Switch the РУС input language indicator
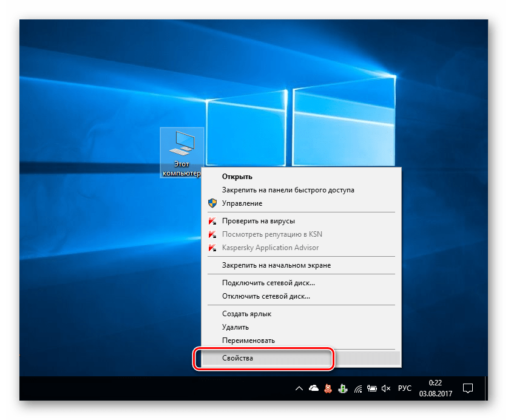508x420 pixels. 404,388
